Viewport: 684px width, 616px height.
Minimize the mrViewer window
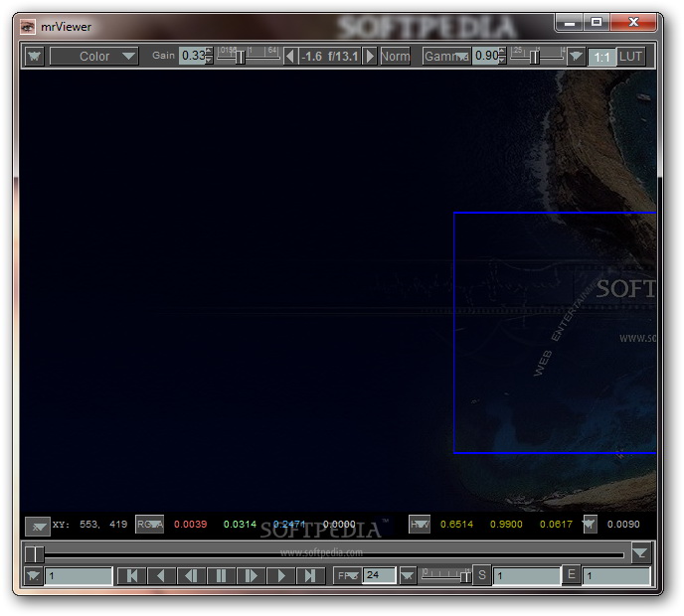coord(570,23)
